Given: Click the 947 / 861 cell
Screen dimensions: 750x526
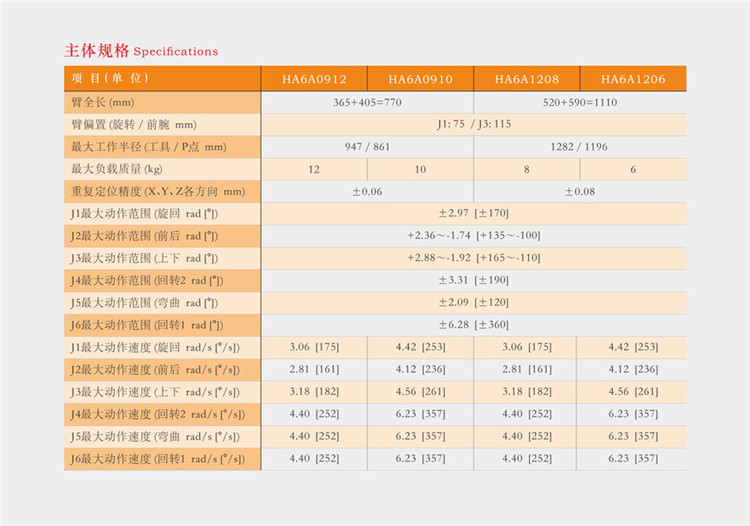Looking at the screenshot, I should (367, 147).
